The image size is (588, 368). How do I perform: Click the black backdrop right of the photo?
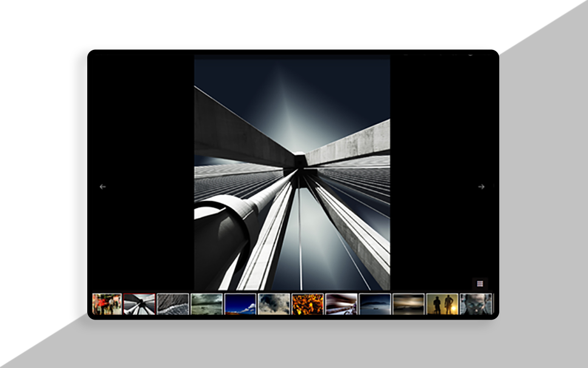pyautogui.click(x=441, y=142)
